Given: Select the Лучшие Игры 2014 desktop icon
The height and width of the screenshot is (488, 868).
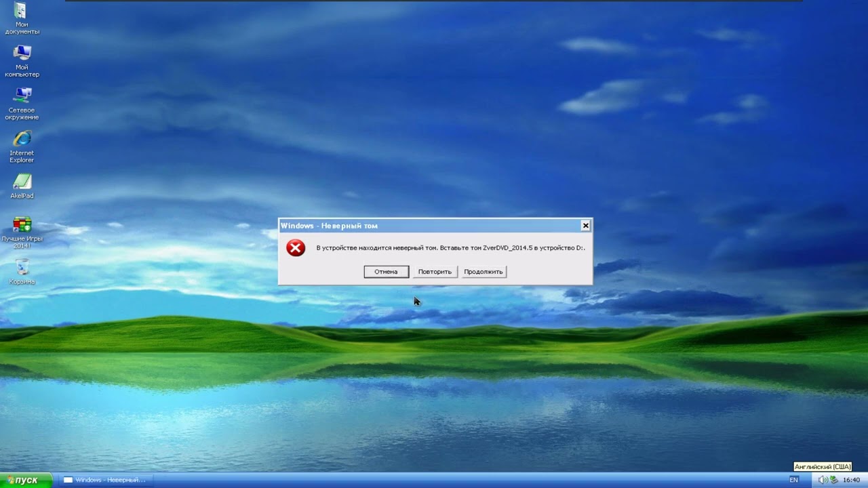Looking at the screenshot, I should (22, 232).
